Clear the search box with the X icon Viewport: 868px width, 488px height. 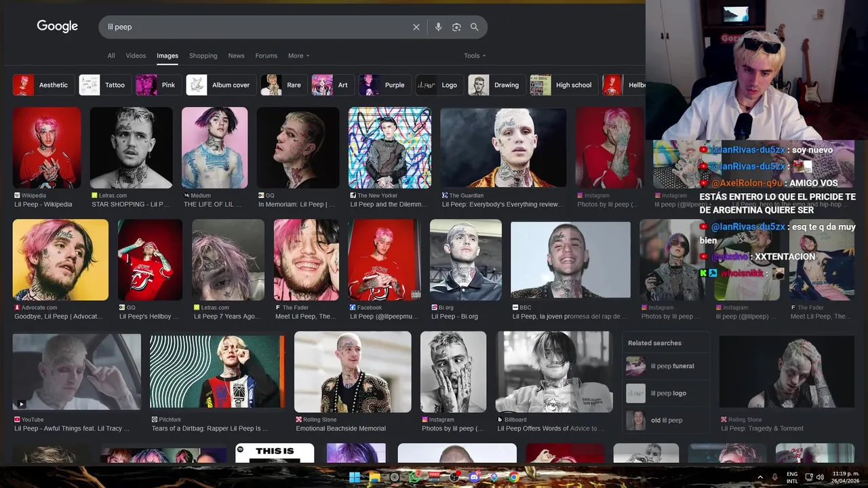click(x=416, y=27)
